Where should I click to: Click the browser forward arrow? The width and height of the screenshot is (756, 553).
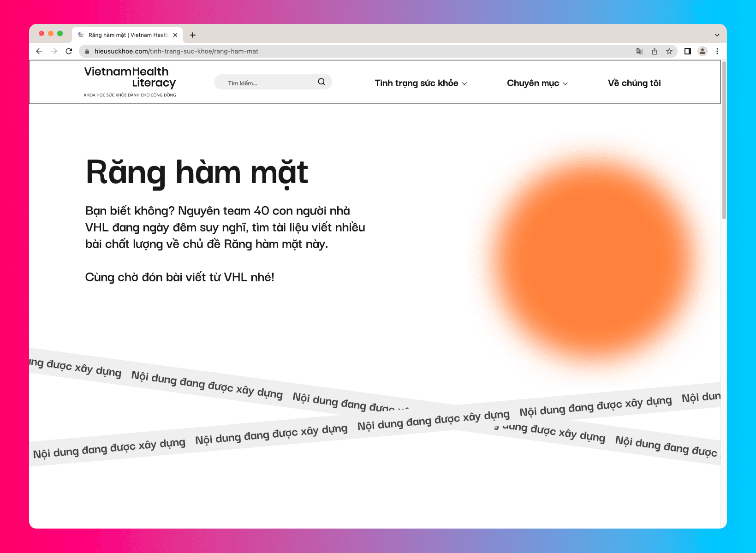tap(54, 51)
